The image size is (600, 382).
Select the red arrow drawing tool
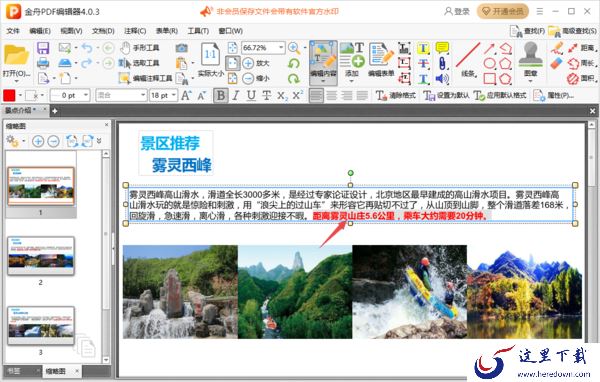(x=489, y=48)
